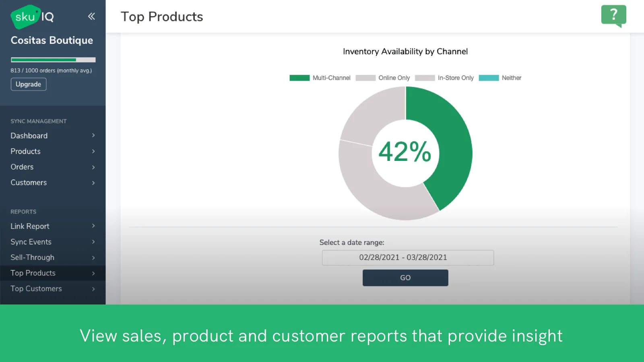644x362 pixels.
Task: Expand the Dashboard chevron arrow
Action: coord(93,136)
